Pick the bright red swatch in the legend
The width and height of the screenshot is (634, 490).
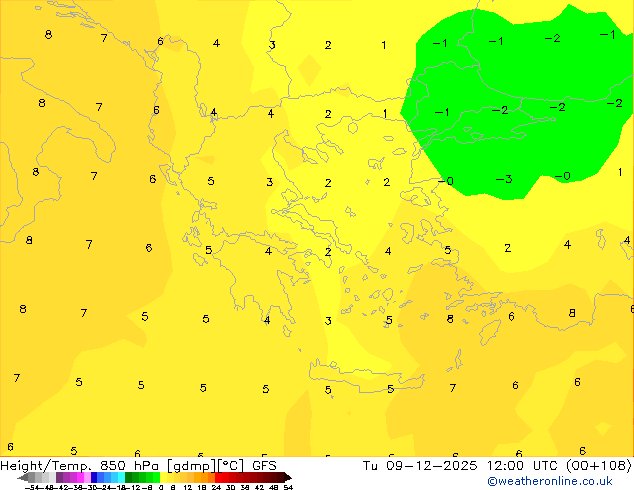coord(218,477)
